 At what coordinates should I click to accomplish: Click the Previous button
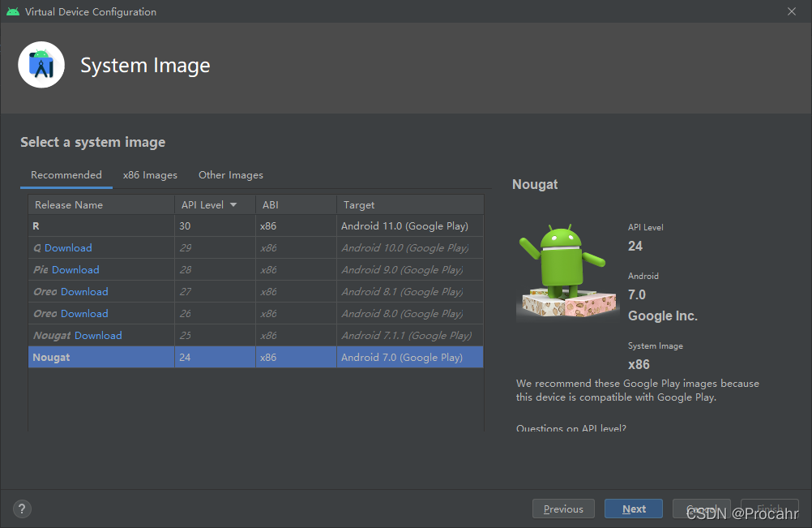(563, 509)
